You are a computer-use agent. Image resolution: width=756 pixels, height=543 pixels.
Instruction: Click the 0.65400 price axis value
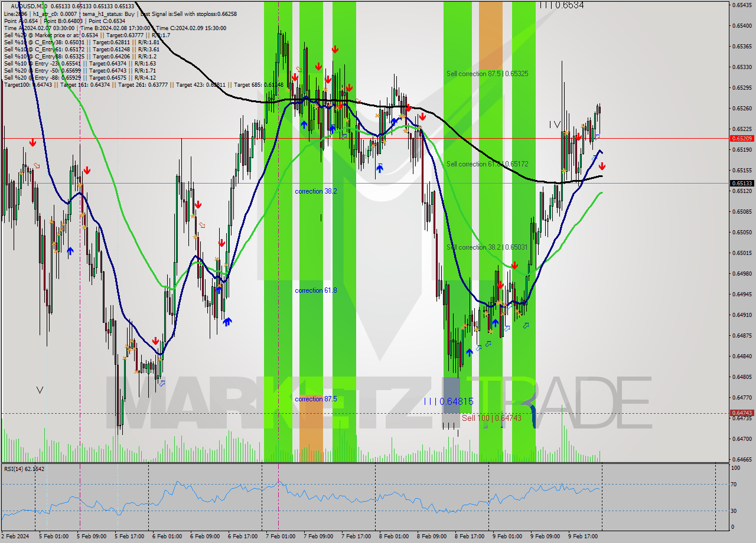click(x=742, y=25)
